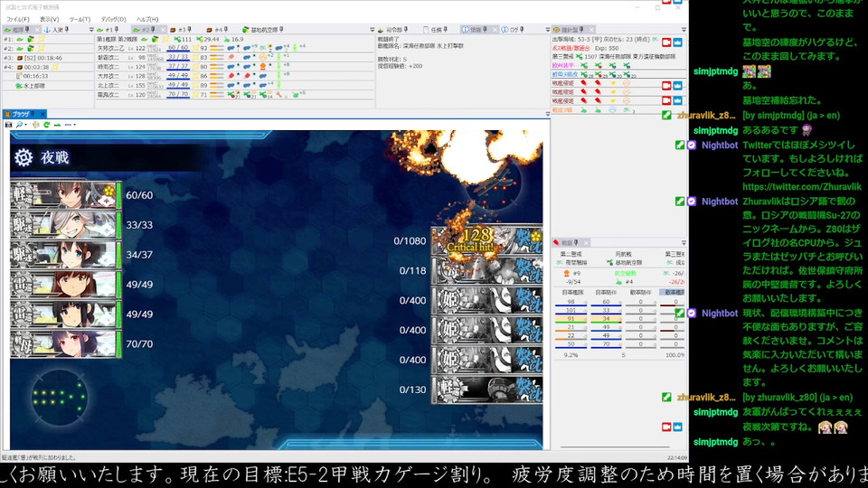Viewport: 868px width, 488px height.
Task: Close the ブラウザ tab
Action: point(42,114)
